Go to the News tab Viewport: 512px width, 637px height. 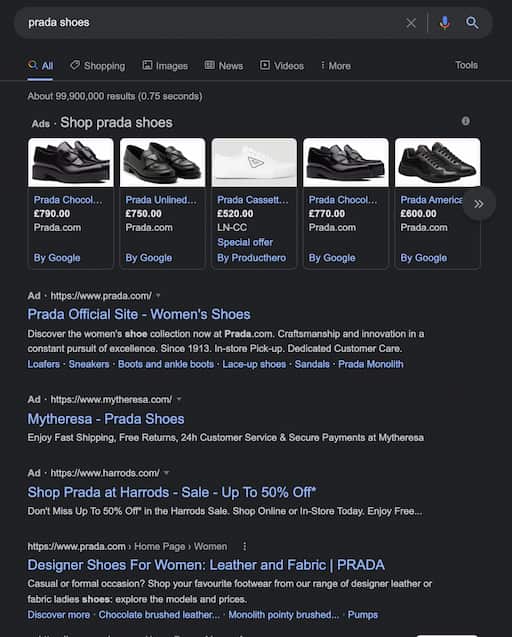point(224,66)
